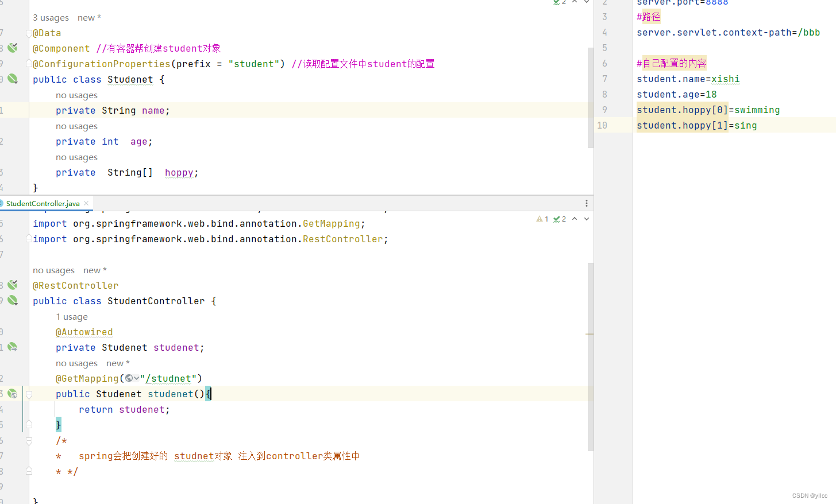Click the '3 usages' hint above Studenet class

(x=51, y=17)
